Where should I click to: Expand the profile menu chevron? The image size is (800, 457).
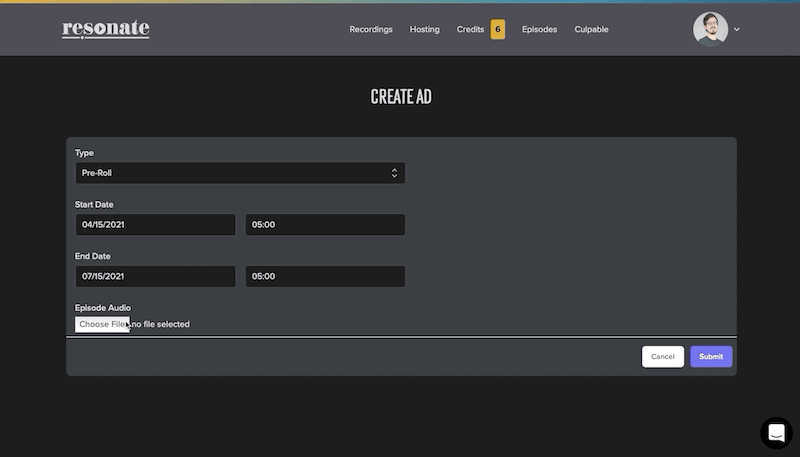[x=737, y=30]
